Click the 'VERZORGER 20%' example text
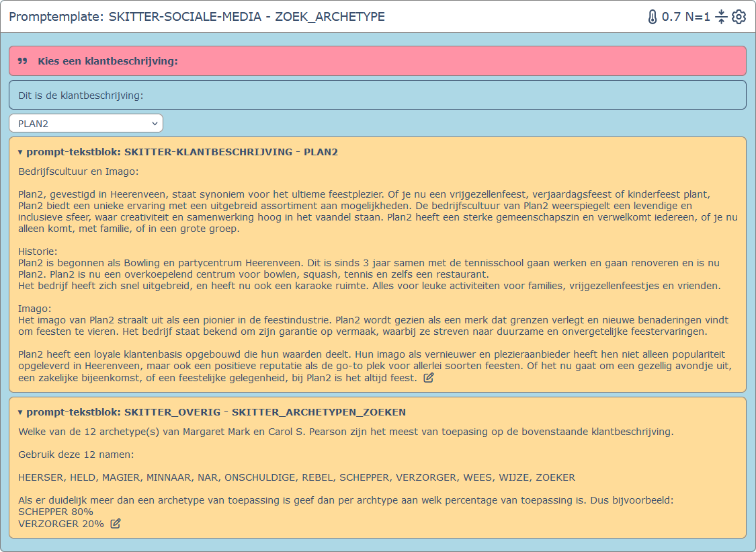This screenshot has height=552, width=756. coord(61,524)
